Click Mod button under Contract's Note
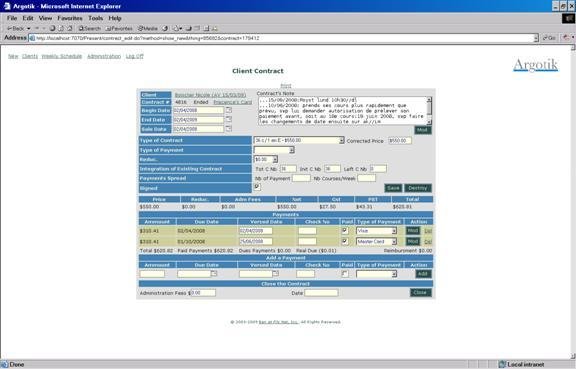This screenshot has width=576, height=369. pyautogui.click(x=422, y=130)
